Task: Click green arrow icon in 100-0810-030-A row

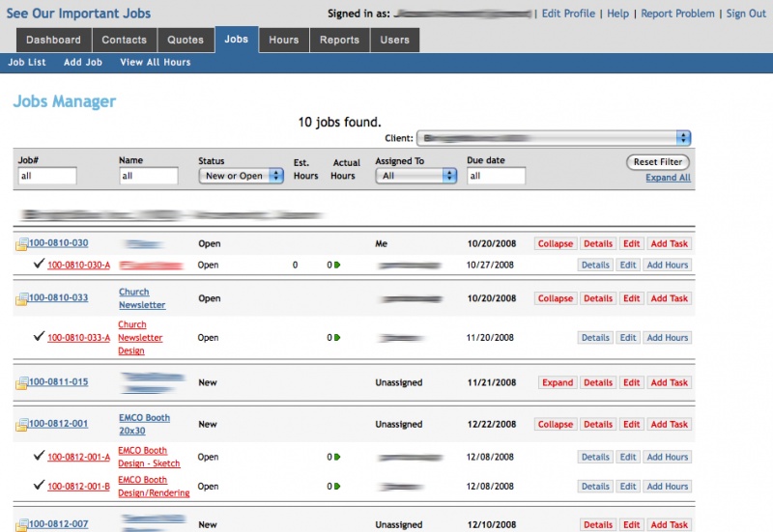Action: tap(337, 265)
